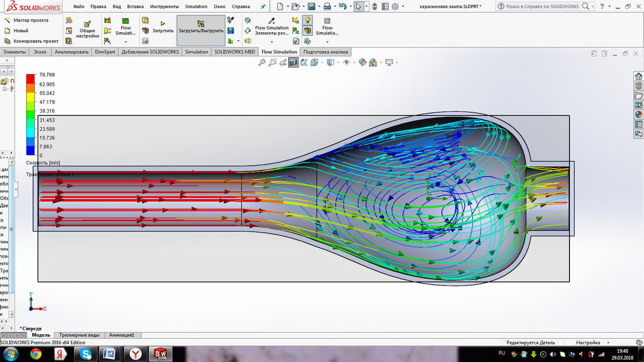This screenshot has height=362, width=644.
Task: Click the red band of the velocity legend
Action: 30,79
